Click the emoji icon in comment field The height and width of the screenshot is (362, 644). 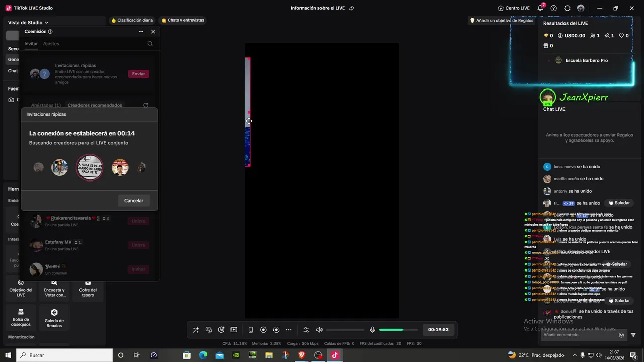621,335
